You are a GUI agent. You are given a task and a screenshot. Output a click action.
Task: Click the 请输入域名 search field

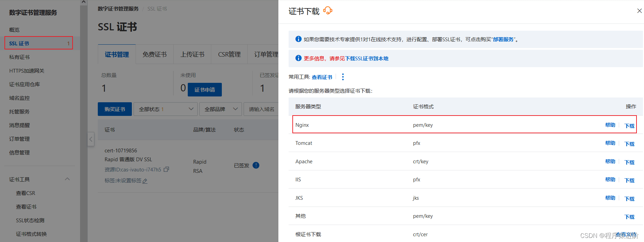point(262,109)
